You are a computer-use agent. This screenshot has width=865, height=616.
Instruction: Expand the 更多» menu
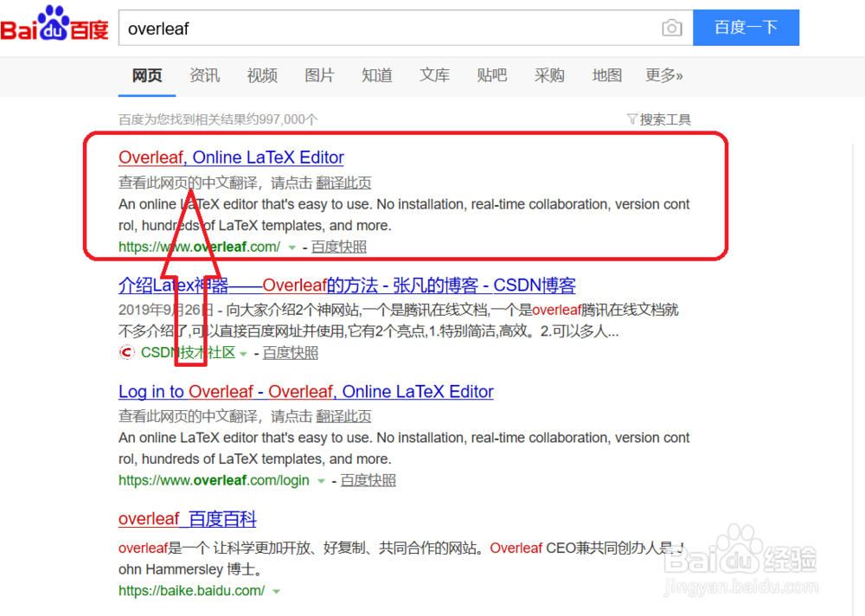[664, 75]
